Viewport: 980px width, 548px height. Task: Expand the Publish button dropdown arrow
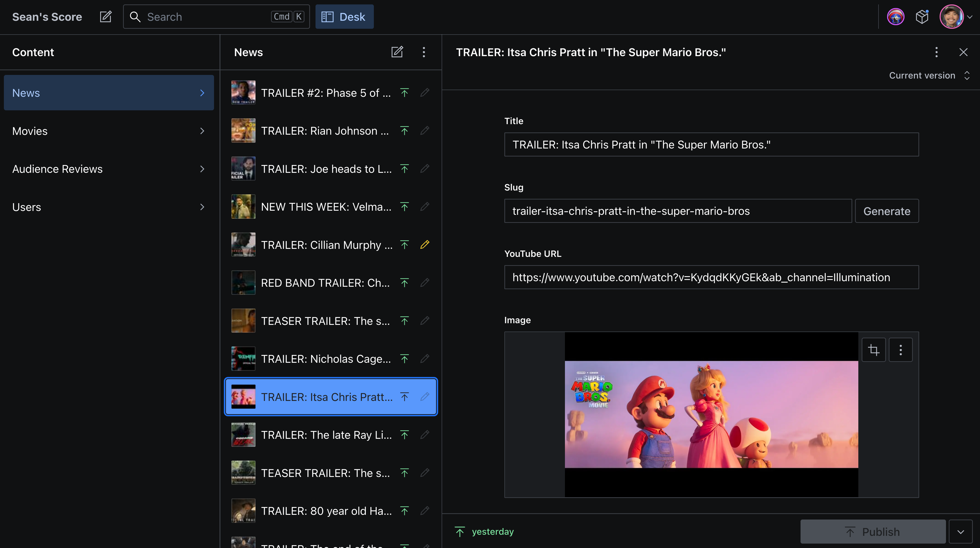[960, 532]
